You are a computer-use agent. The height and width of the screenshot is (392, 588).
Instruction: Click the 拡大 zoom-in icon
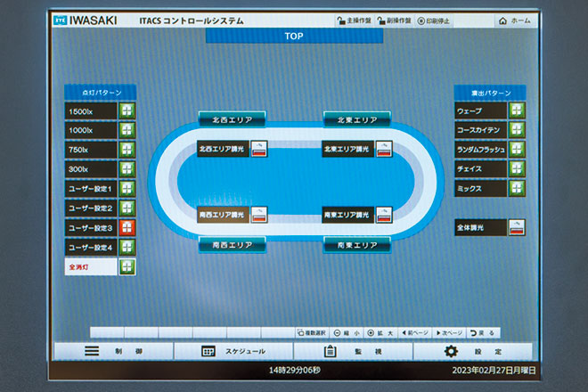(x=372, y=332)
